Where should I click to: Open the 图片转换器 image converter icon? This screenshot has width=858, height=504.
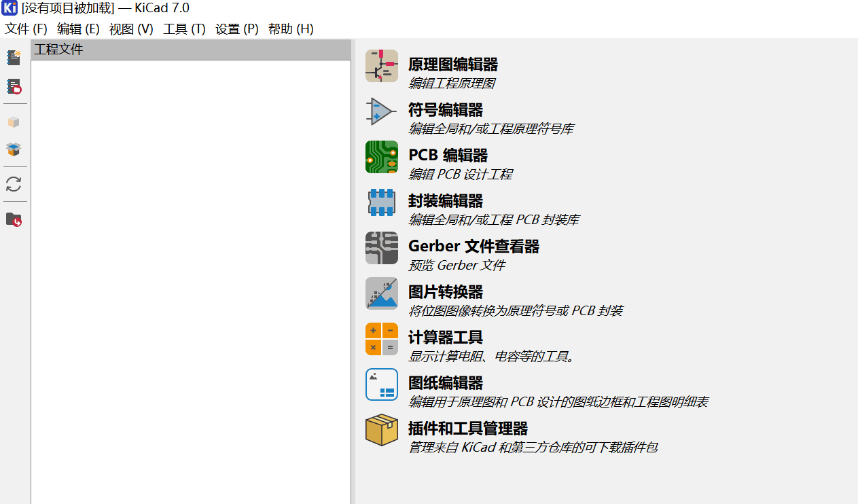(381, 293)
